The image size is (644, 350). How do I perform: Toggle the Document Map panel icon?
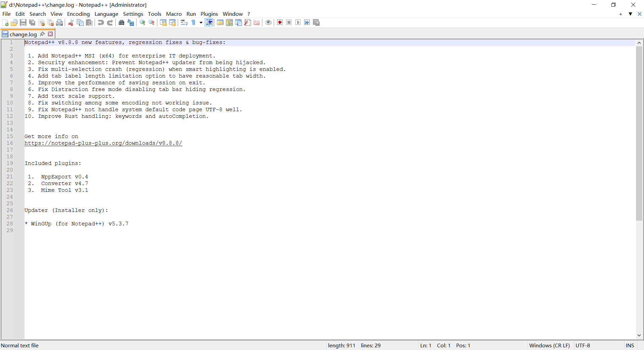[x=229, y=23]
